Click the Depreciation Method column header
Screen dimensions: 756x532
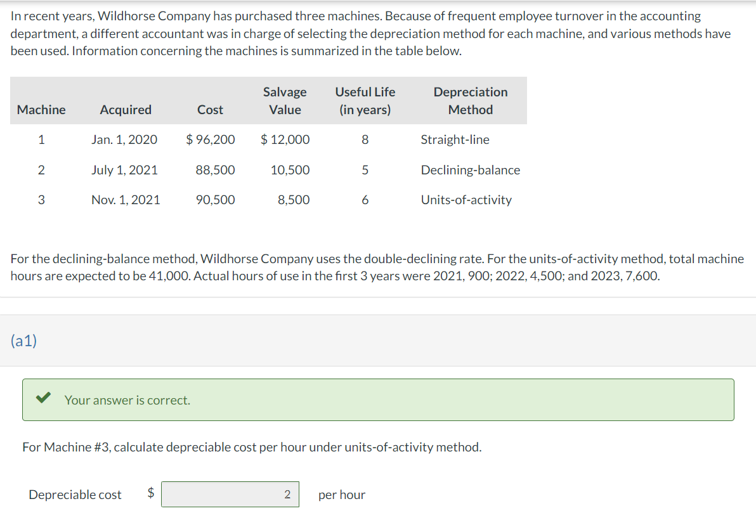471,101
